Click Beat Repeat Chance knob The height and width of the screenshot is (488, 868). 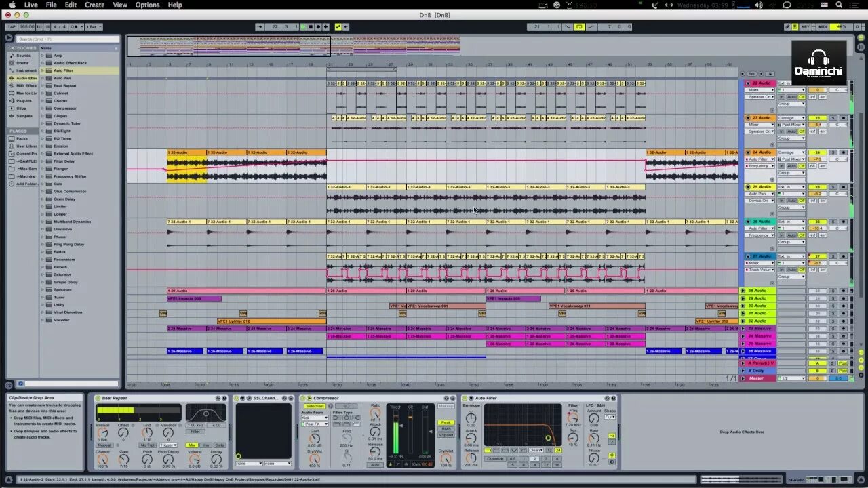[102, 459]
